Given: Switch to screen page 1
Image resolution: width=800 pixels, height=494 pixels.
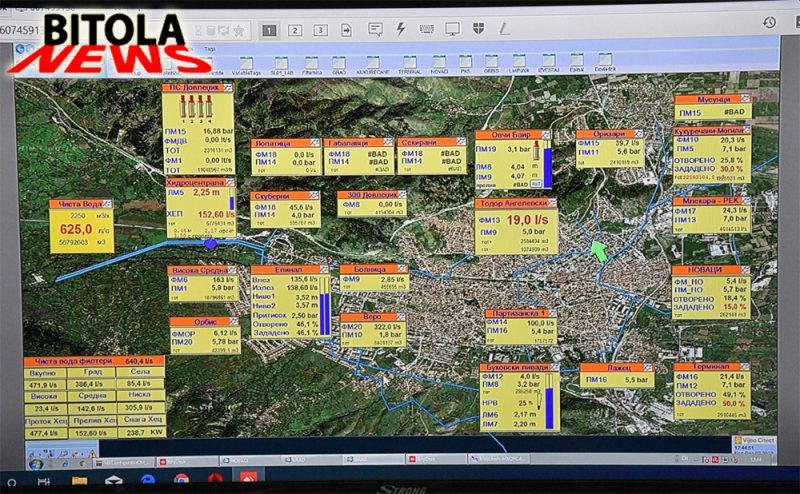Looking at the screenshot, I should click(269, 30).
